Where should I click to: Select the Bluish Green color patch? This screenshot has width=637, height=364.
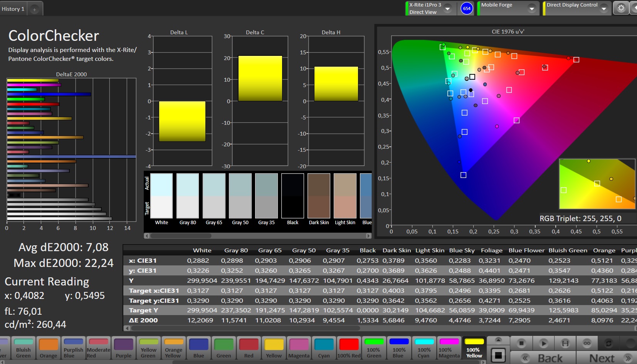24,348
